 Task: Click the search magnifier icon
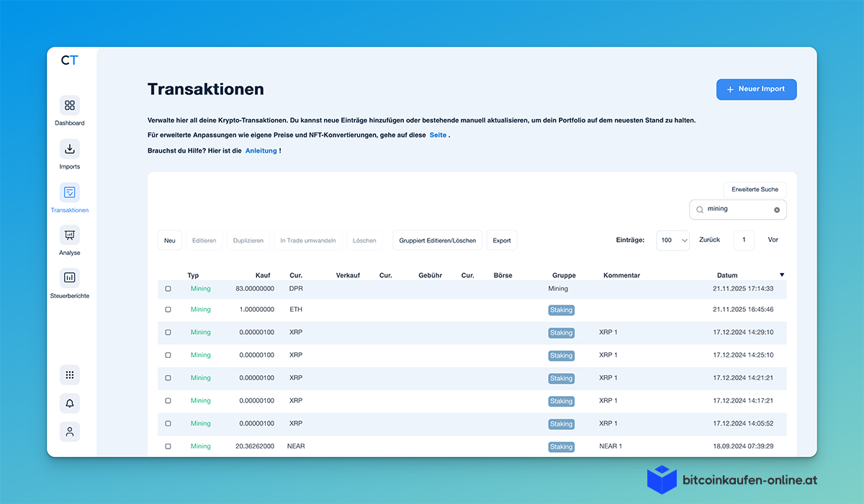coord(699,210)
